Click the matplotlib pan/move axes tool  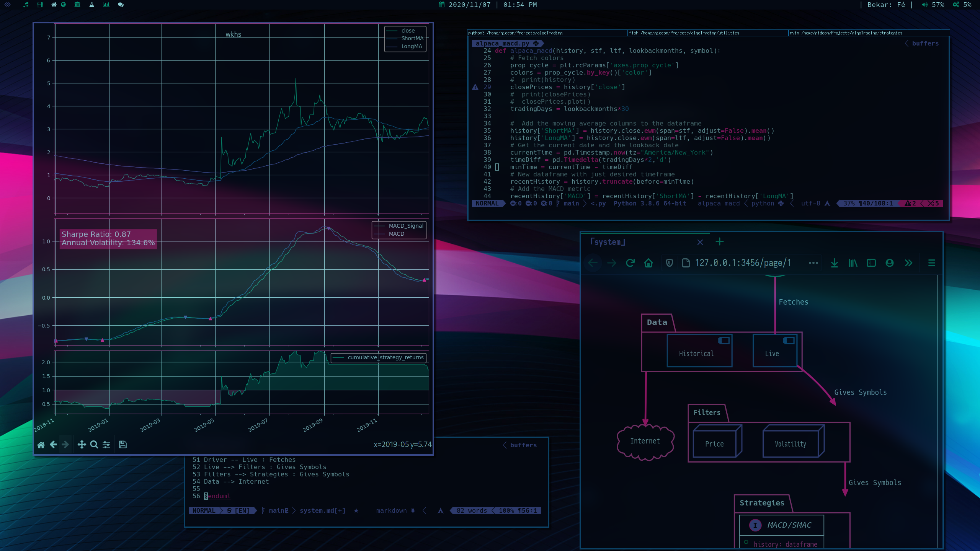(82, 445)
